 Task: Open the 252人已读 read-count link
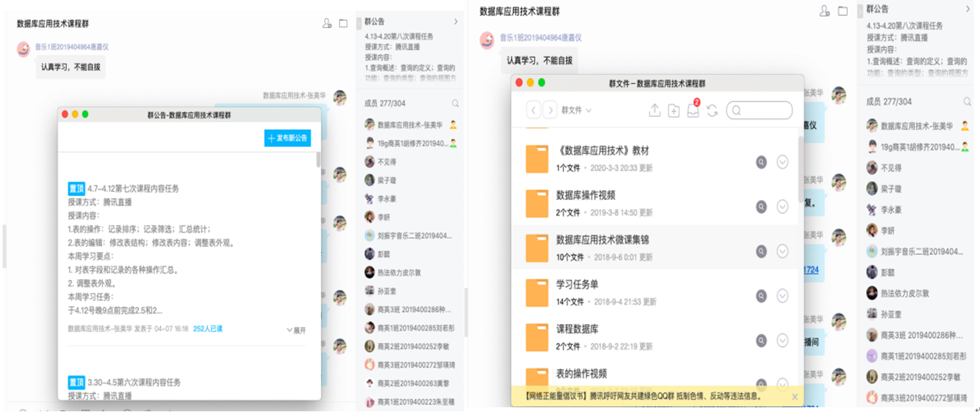[x=207, y=329]
